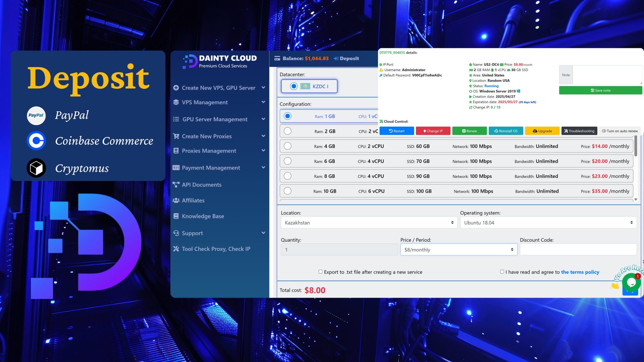
Task: Click the headset icon beside Support
Action: coord(176,233)
